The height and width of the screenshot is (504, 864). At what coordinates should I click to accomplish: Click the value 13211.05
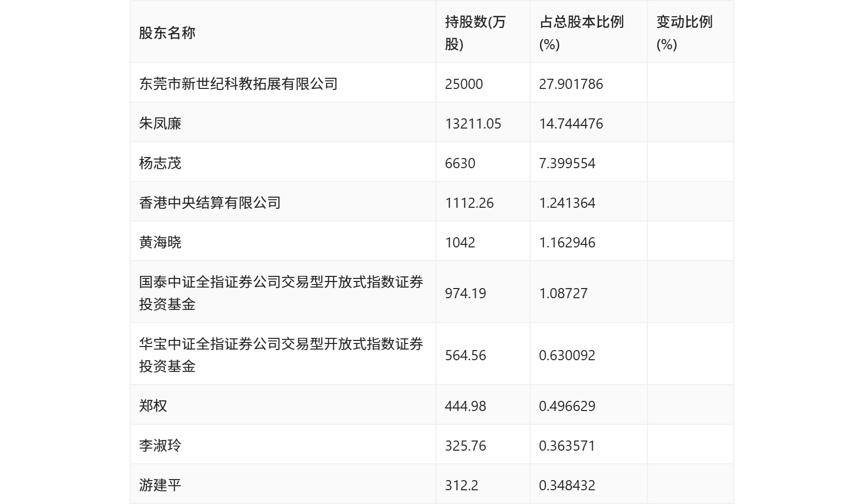click(x=473, y=123)
